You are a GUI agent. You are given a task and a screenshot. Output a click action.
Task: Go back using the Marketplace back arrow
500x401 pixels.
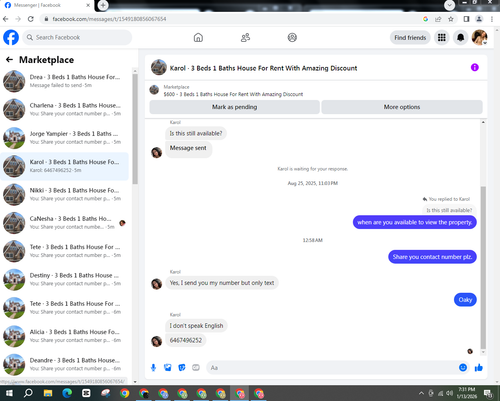click(x=9, y=60)
